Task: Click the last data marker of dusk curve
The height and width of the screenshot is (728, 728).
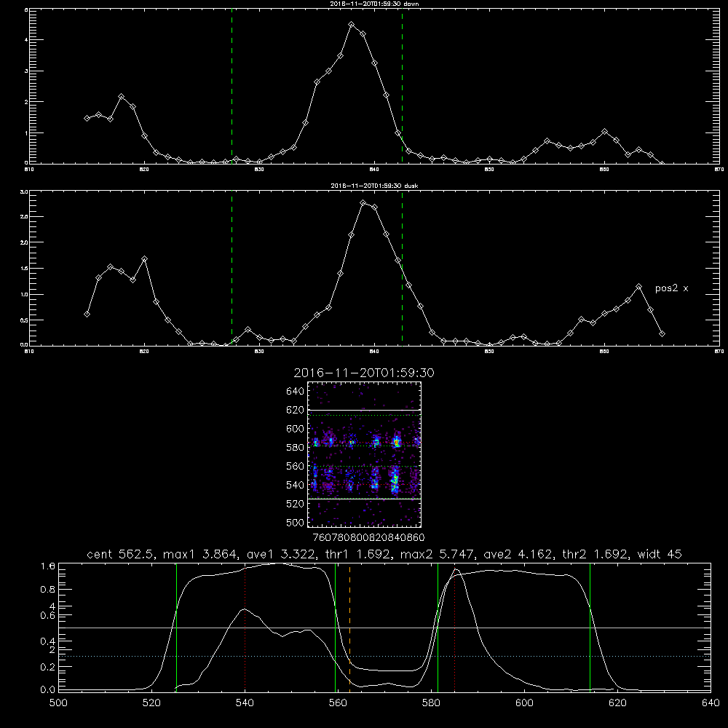Action: click(662, 334)
